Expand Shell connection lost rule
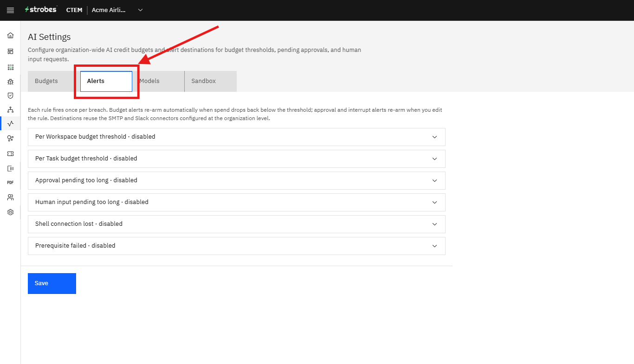The image size is (634, 364). click(x=237, y=224)
